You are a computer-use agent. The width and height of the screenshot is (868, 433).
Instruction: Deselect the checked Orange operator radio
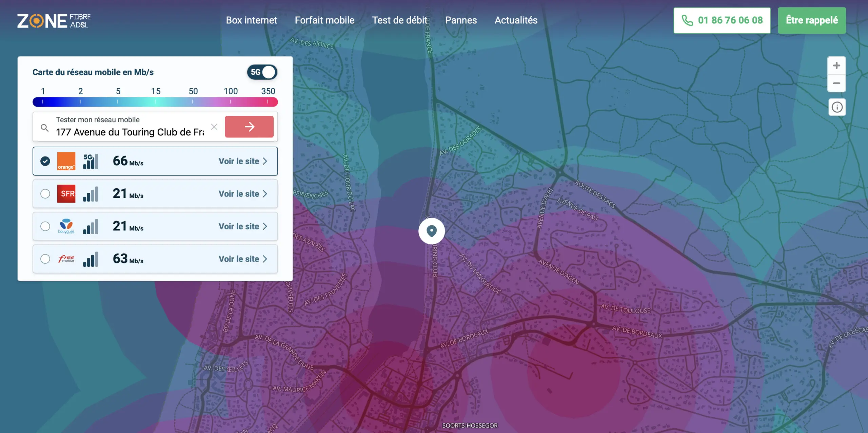pos(45,161)
